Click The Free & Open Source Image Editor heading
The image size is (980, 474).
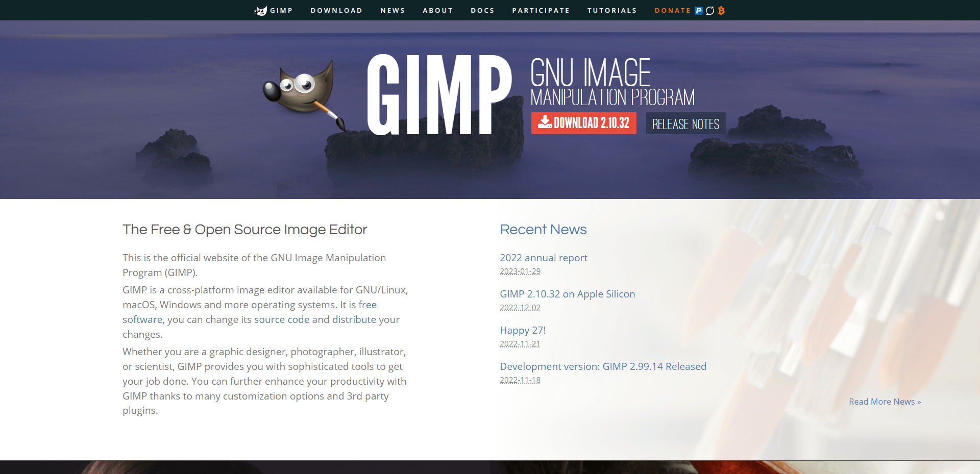(x=245, y=230)
